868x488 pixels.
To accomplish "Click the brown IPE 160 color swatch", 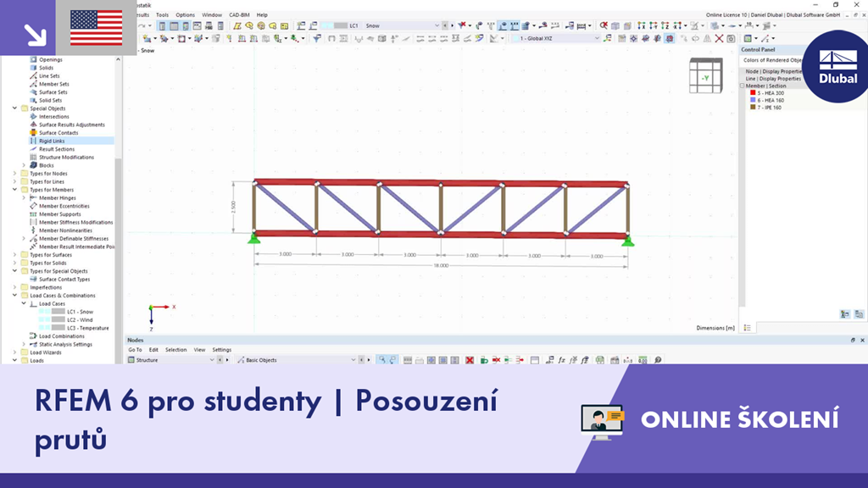I will coord(753,108).
